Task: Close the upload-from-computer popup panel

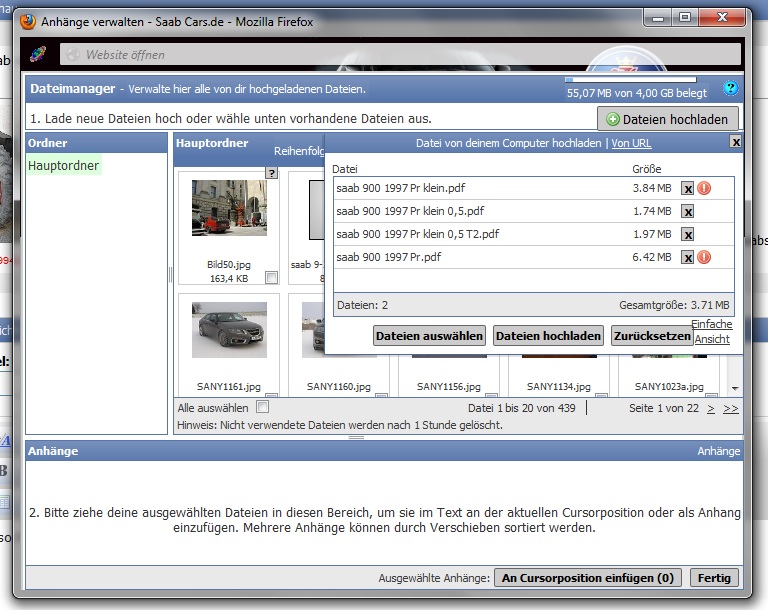Action: click(735, 142)
